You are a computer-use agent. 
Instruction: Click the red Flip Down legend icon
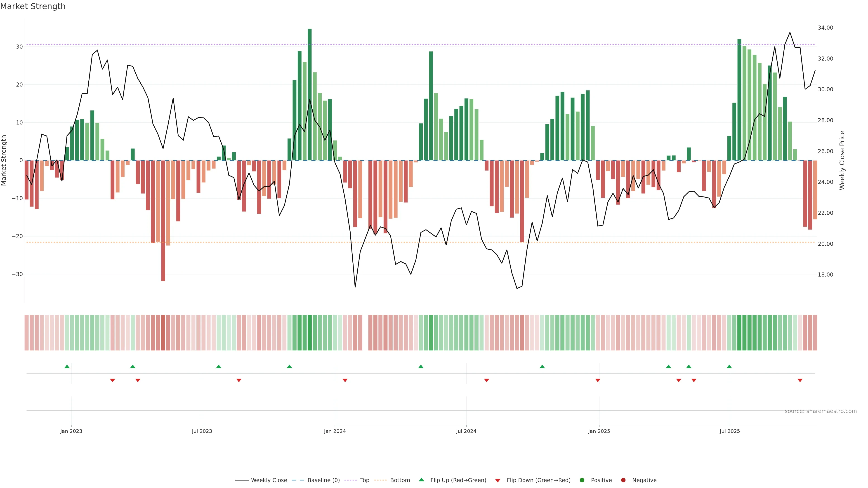coord(498,480)
